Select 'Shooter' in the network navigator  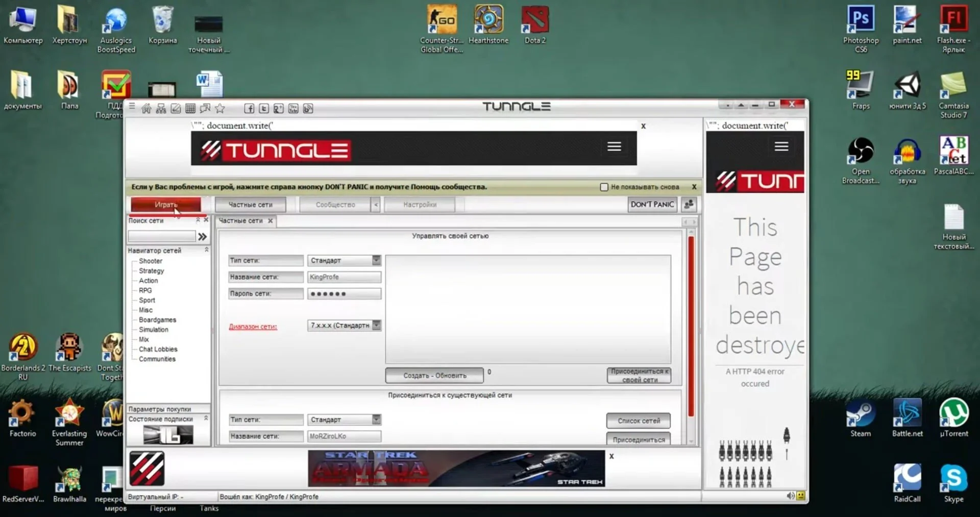(x=151, y=261)
